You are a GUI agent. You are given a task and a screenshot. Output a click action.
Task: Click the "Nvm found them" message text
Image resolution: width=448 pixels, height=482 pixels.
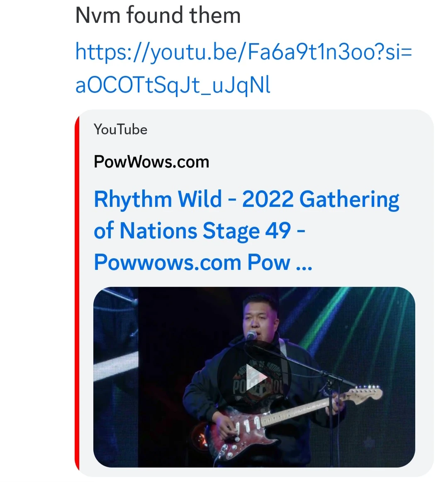coord(158,16)
